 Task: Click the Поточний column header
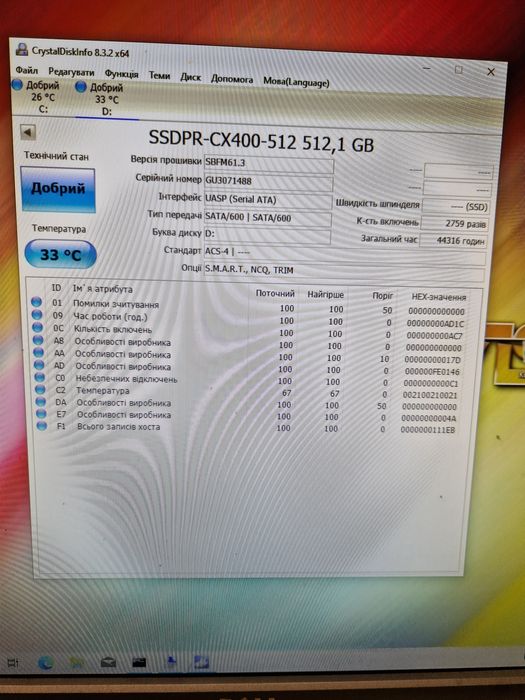[275, 293]
